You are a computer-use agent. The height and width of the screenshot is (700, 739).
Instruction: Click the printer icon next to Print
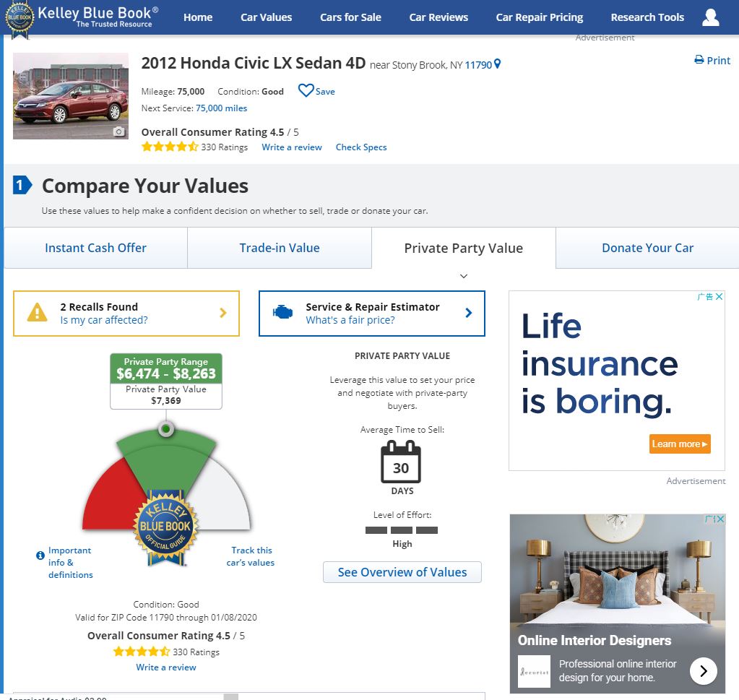coord(699,60)
